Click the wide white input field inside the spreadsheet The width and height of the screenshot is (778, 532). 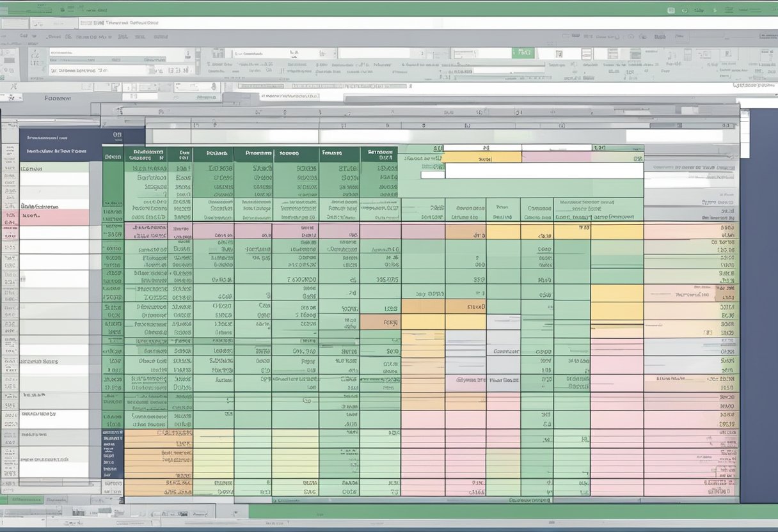[544, 170]
